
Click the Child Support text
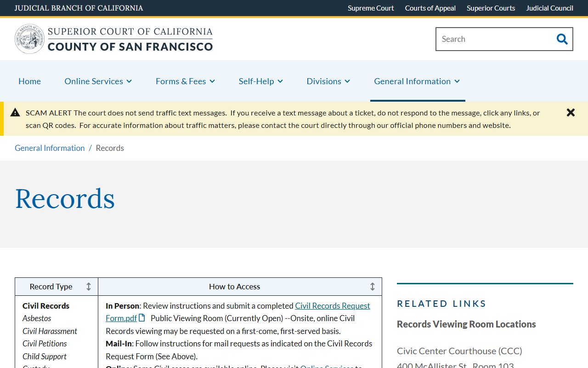[45, 356]
